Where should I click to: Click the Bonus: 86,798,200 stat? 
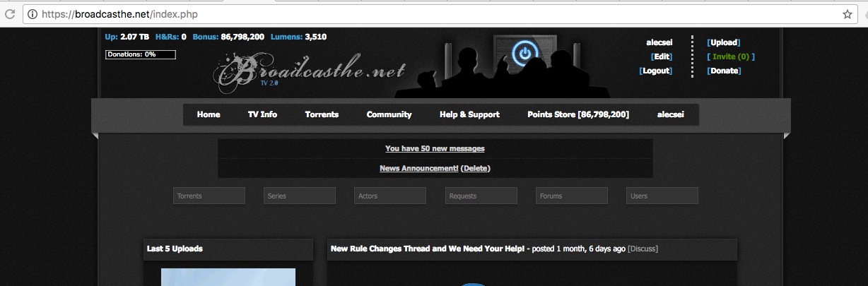pos(228,37)
